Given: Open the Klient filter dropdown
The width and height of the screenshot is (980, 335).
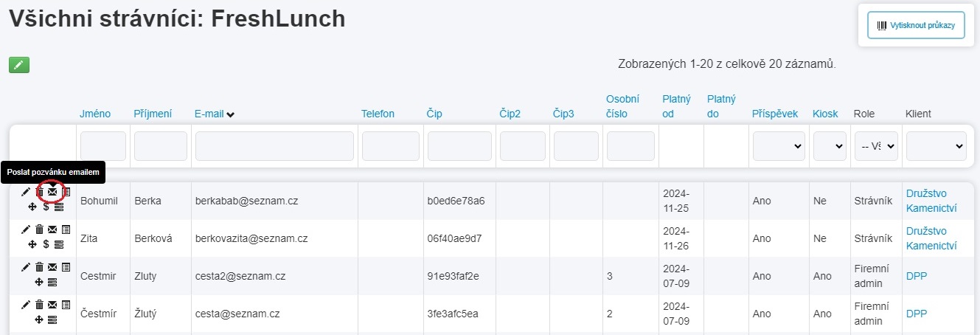Looking at the screenshot, I should click(x=936, y=146).
